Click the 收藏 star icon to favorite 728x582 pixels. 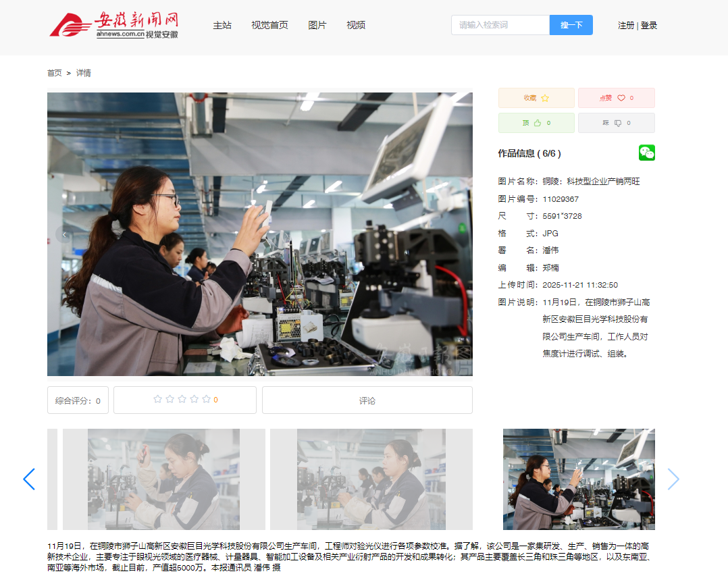545,98
